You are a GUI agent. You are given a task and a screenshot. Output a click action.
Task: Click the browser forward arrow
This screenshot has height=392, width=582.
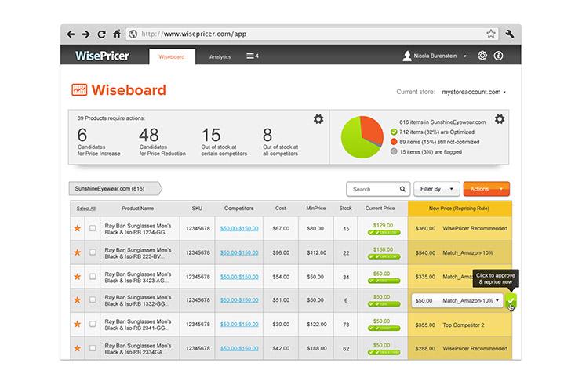coord(86,34)
